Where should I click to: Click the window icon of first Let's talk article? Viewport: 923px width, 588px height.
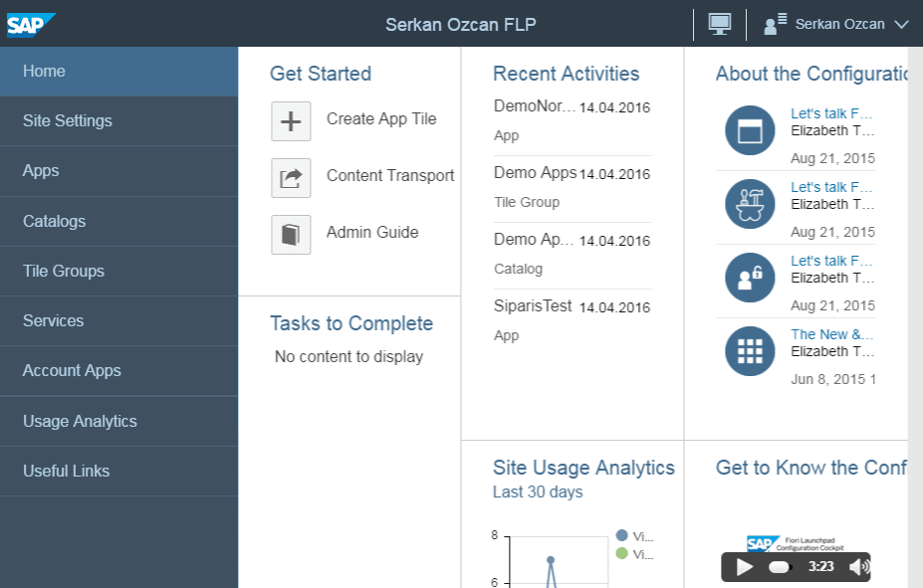[750, 130]
